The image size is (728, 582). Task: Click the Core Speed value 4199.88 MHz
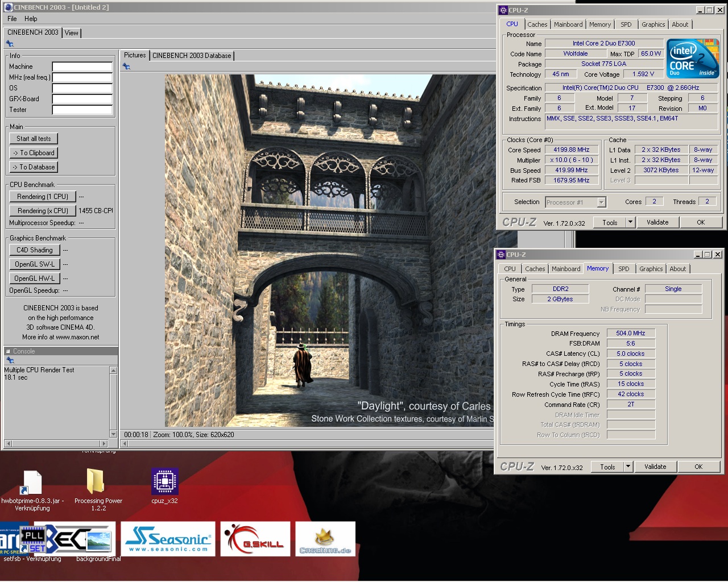(x=571, y=150)
